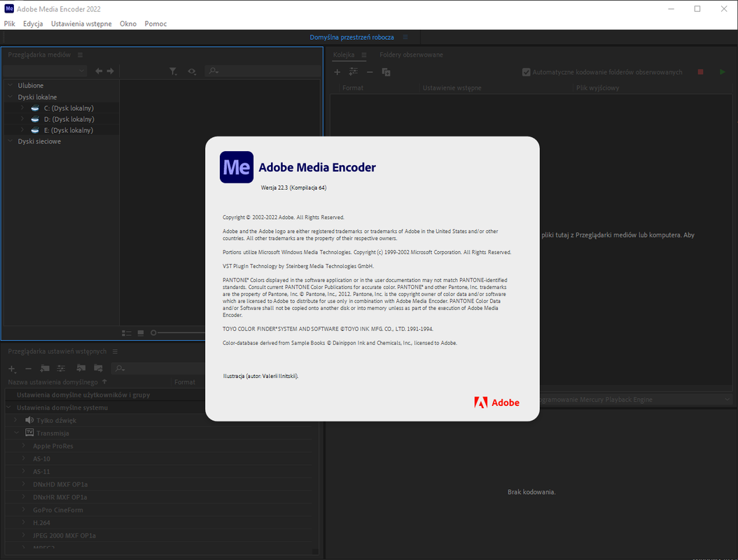738x560 pixels.
Task: Open the directory path dropdown in media browser
Action: [x=45, y=71]
